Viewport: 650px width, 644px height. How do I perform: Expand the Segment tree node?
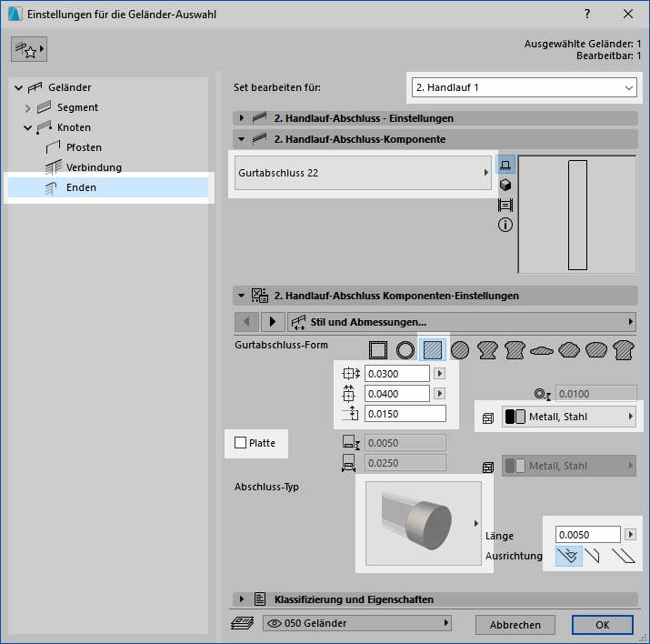point(28,108)
